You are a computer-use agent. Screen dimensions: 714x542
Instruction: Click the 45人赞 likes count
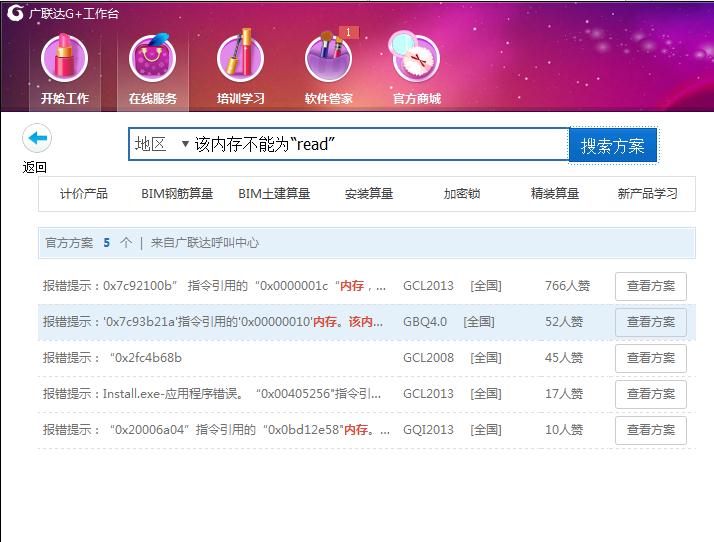pyautogui.click(x=564, y=358)
